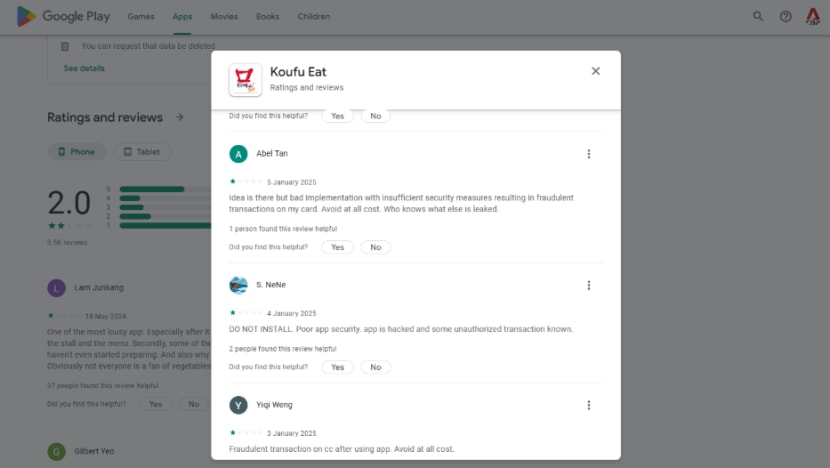Click S. NeNe's profile picture
This screenshot has width=830, height=468.
[238, 285]
